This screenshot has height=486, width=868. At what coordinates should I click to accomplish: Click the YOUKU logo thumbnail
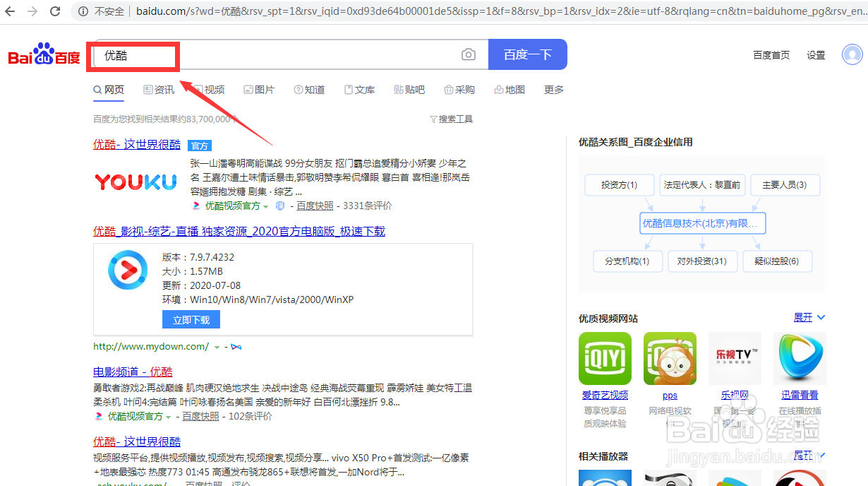coord(135,182)
